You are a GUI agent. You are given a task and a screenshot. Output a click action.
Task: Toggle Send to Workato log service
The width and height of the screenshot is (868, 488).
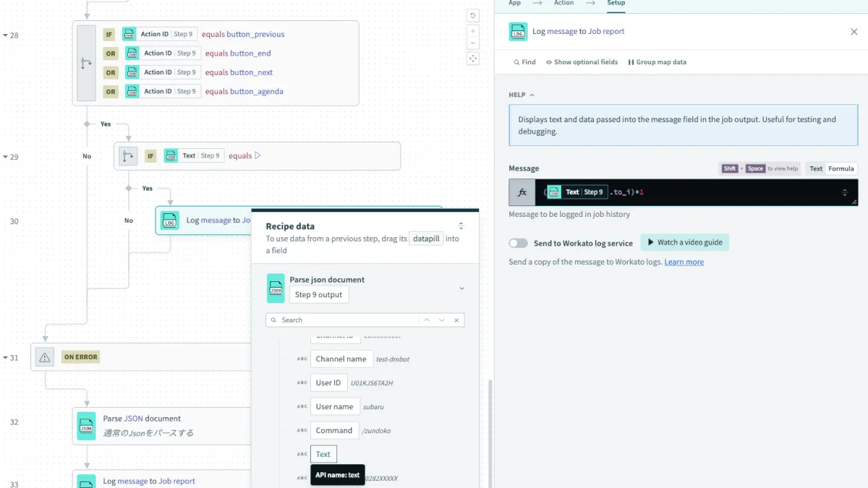point(518,243)
